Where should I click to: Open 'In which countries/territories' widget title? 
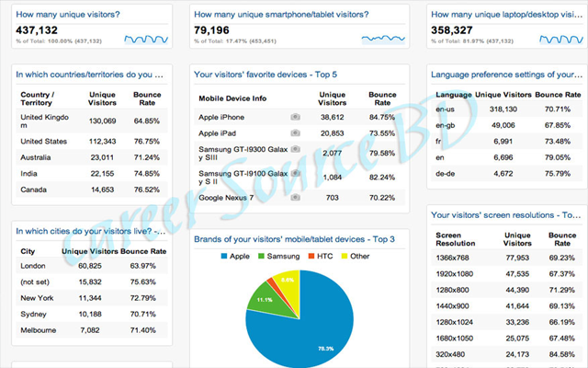point(90,75)
